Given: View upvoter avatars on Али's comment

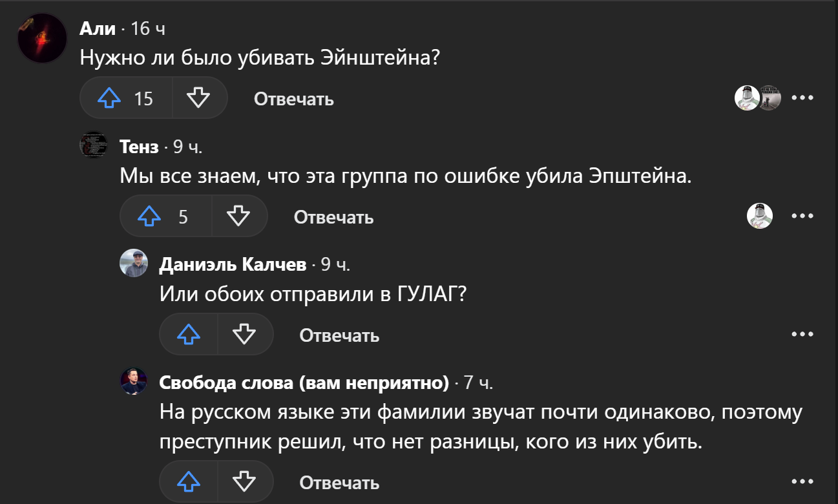Looking at the screenshot, I should coord(758,98).
